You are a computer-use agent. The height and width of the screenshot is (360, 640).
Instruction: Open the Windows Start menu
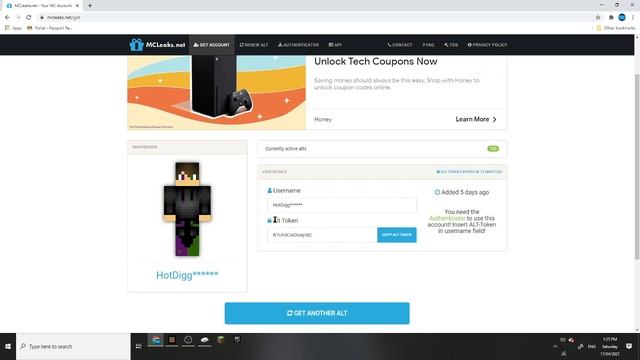[x=8, y=346]
